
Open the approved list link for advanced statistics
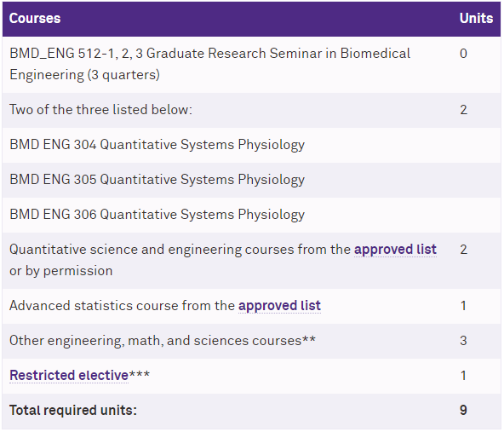point(279,305)
